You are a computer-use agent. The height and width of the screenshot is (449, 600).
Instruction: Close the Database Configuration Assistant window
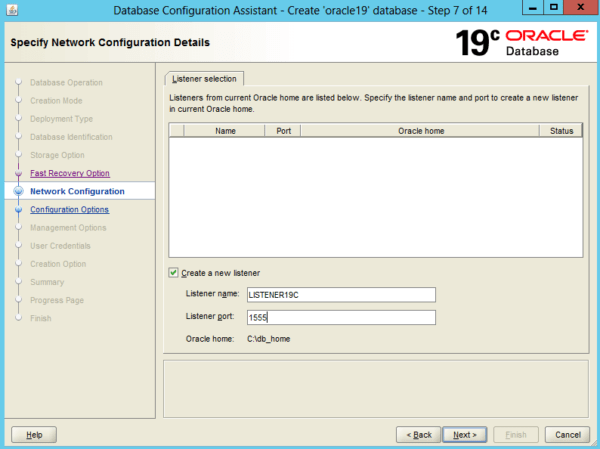tap(581, 7)
